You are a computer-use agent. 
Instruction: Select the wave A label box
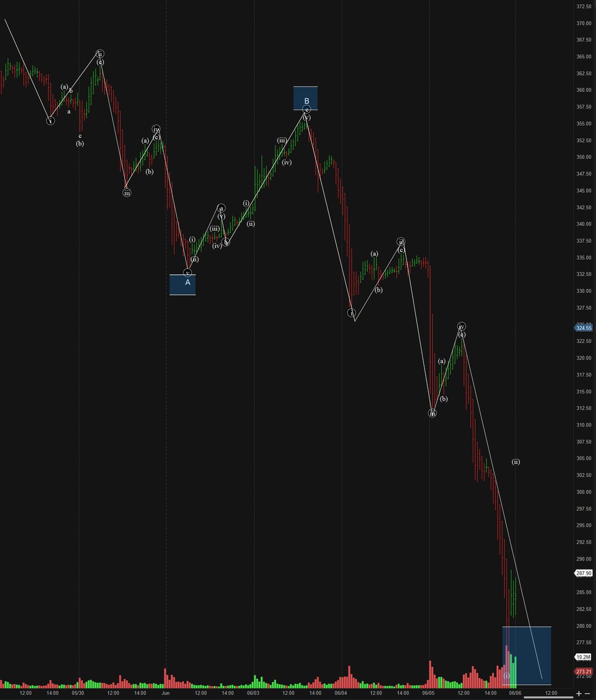pyautogui.click(x=183, y=285)
